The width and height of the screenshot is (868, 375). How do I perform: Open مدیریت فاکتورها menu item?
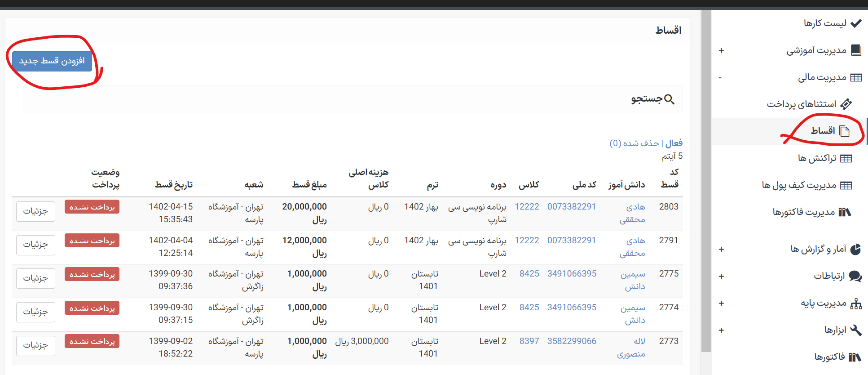click(803, 212)
